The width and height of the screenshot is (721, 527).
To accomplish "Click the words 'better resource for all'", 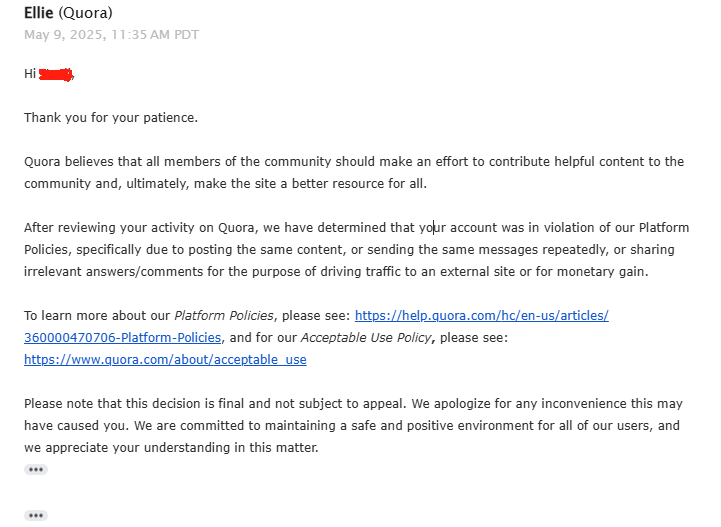I will click(x=359, y=183).
